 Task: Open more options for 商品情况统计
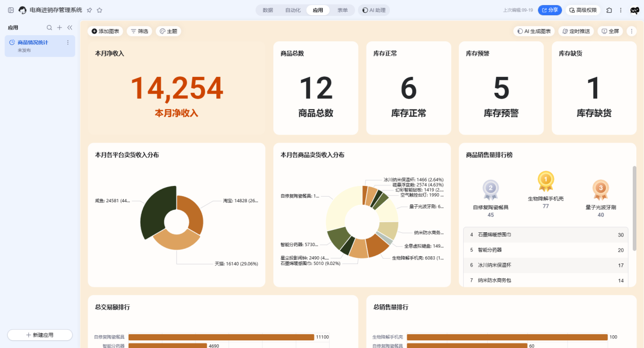(x=68, y=43)
